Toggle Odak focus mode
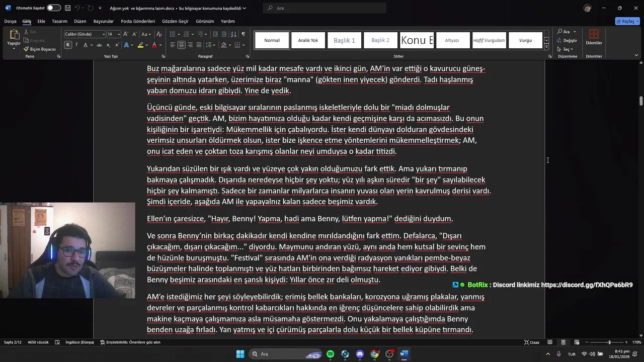This screenshot has width=644, height=362. [x=532, y=342]
